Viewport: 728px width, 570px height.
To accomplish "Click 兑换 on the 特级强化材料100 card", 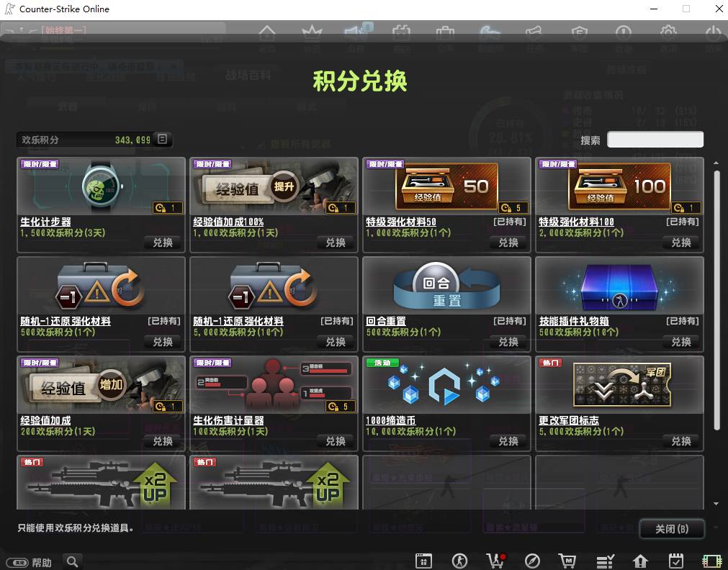I will tap(681, 243).
